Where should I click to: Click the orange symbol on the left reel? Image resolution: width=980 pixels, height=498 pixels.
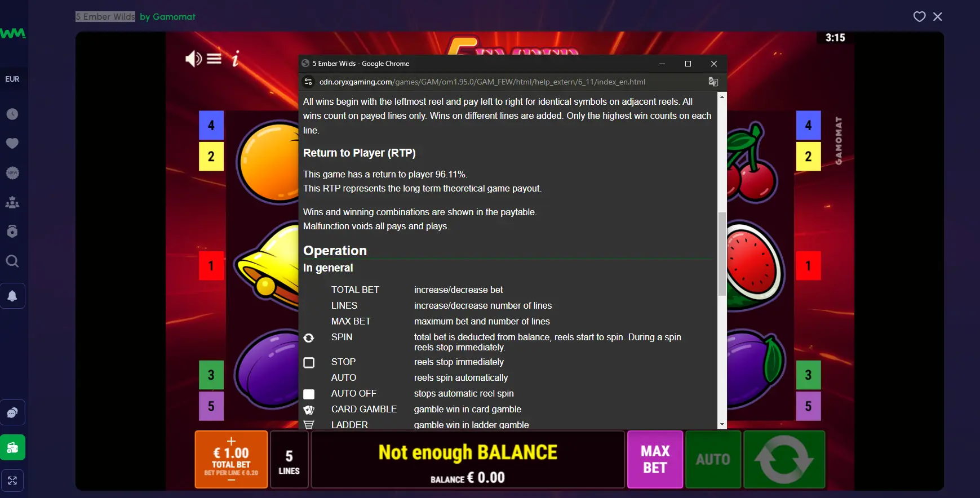pyautogui.click(x=268, y=162)
